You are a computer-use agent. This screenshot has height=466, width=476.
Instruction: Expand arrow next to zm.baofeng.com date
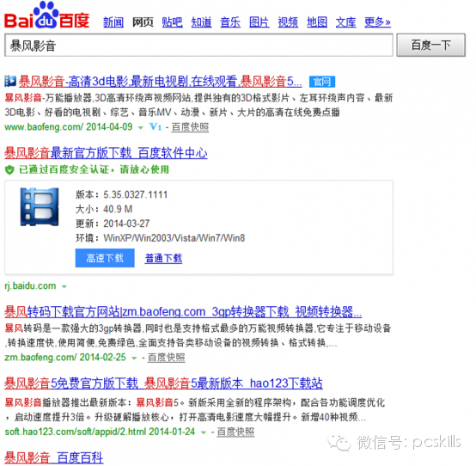pos(134,359)
